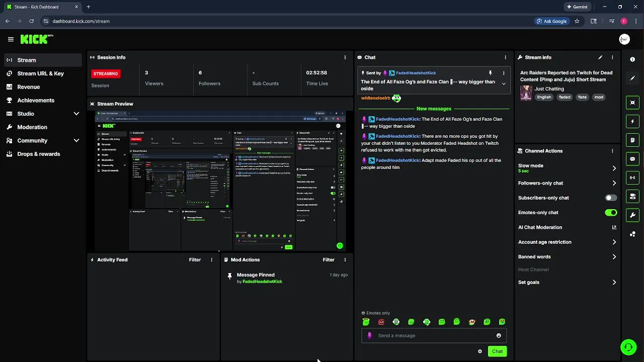Click the Send a message field
Image resolution: width=644 pixels, height=362 pixels.
coord(434,335)
